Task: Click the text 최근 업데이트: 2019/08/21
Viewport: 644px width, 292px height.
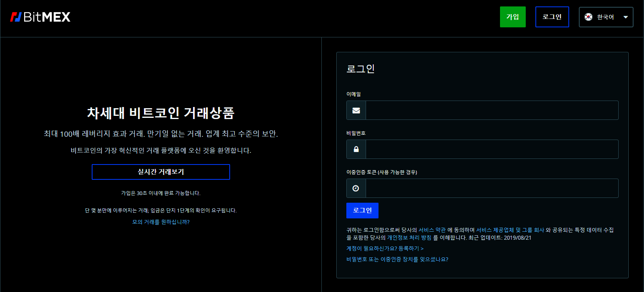Action: (x=500, y=238)
